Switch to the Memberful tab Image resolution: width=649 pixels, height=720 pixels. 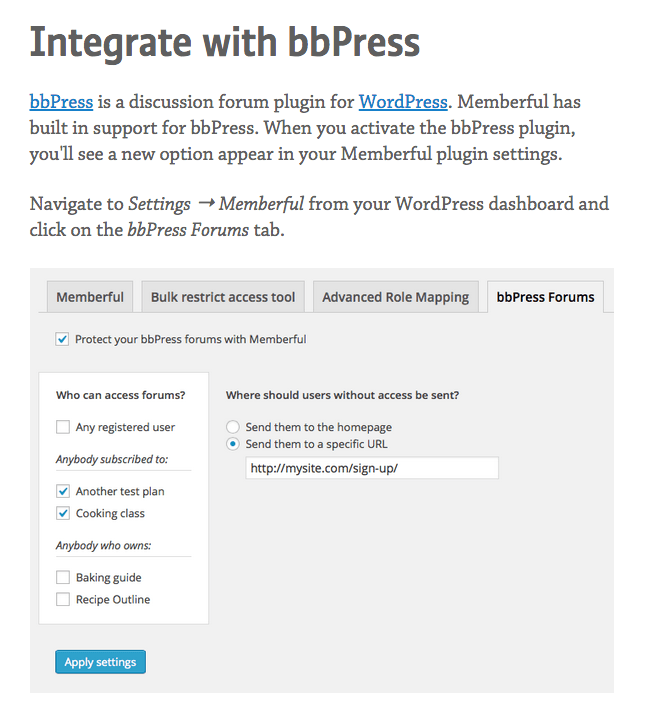click(90, 297)
